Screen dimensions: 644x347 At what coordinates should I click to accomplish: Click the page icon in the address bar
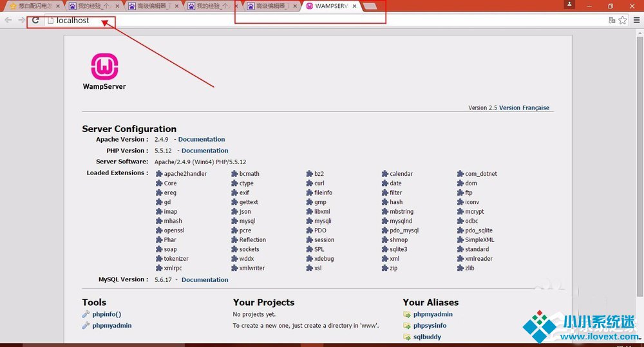tap(50, 20)
